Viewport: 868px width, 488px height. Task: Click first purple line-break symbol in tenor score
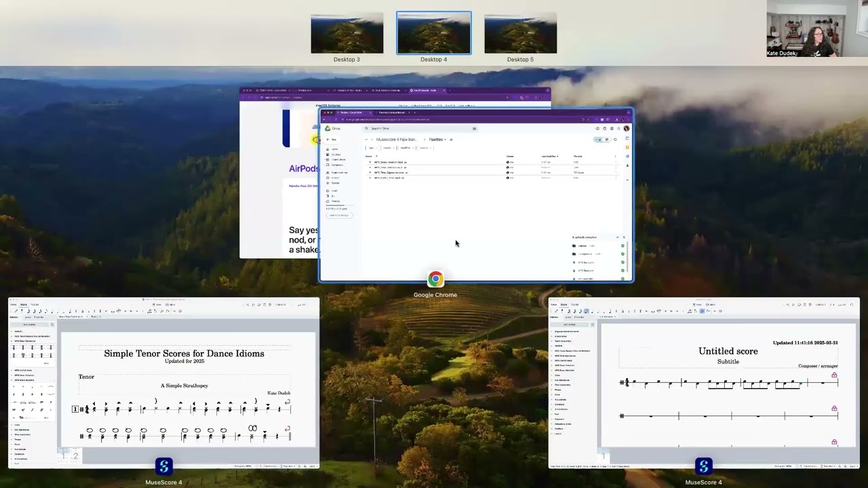288,402
